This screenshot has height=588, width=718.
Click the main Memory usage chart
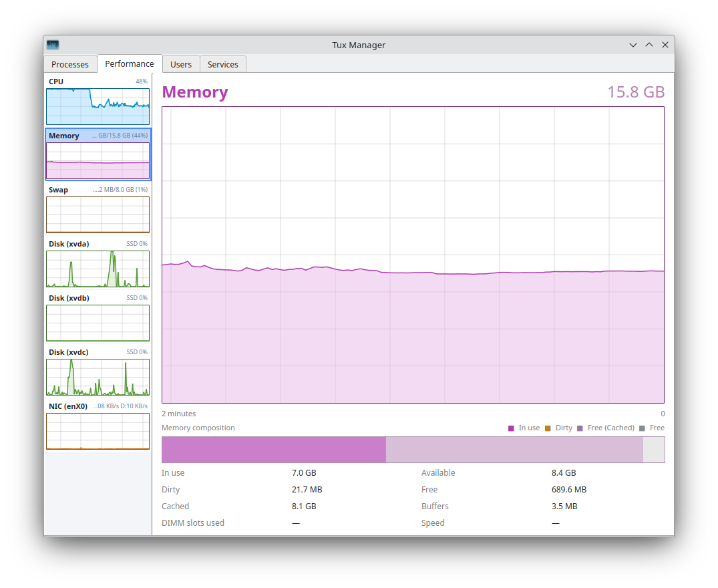point(413,255)
